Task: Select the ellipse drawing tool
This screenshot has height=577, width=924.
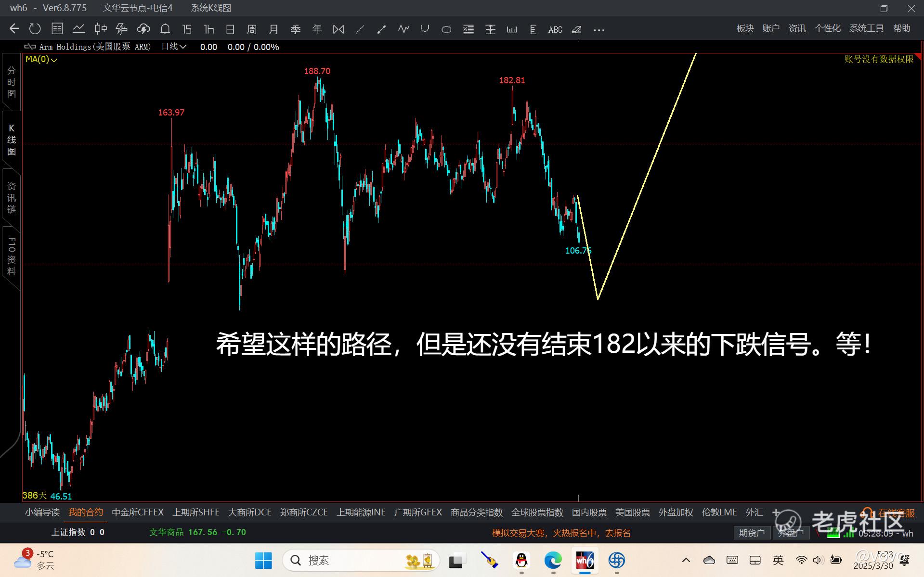Action: pyautogui.click(x=446, y=29)
